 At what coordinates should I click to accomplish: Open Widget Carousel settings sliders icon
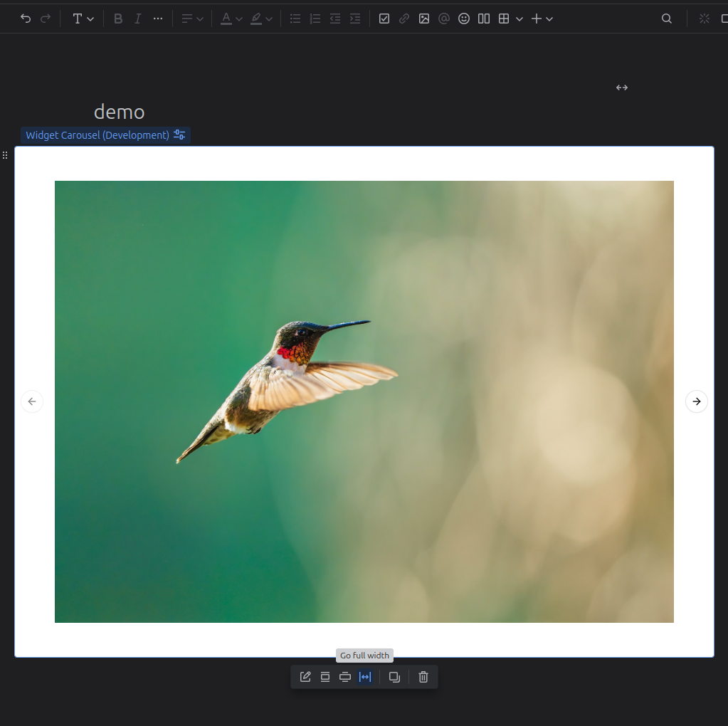tap(179, 135)
